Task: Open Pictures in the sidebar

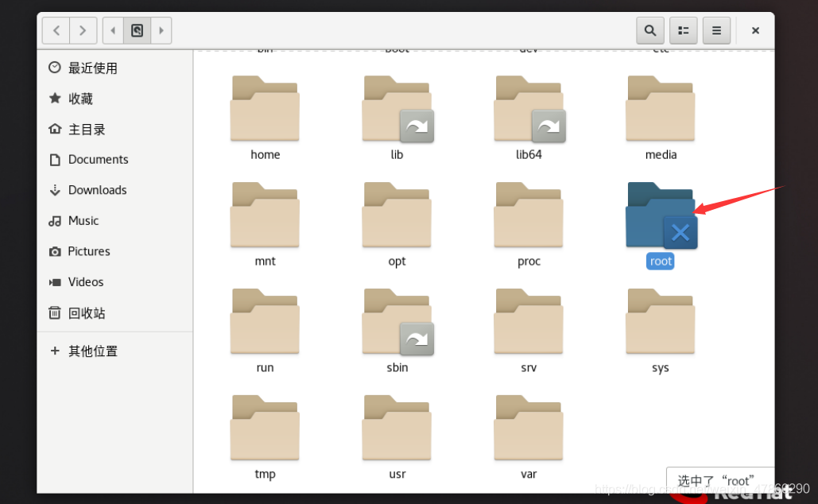Action: click(x=114, y=251)
